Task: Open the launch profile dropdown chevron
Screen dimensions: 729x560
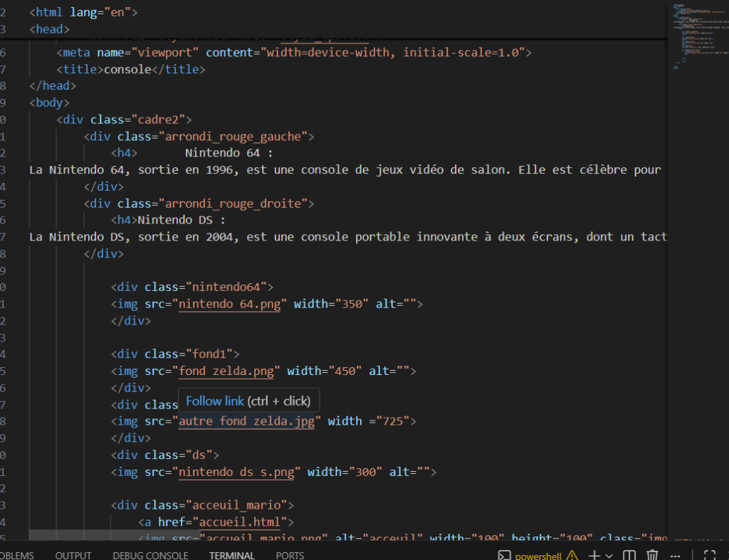Action: [609, 556]
